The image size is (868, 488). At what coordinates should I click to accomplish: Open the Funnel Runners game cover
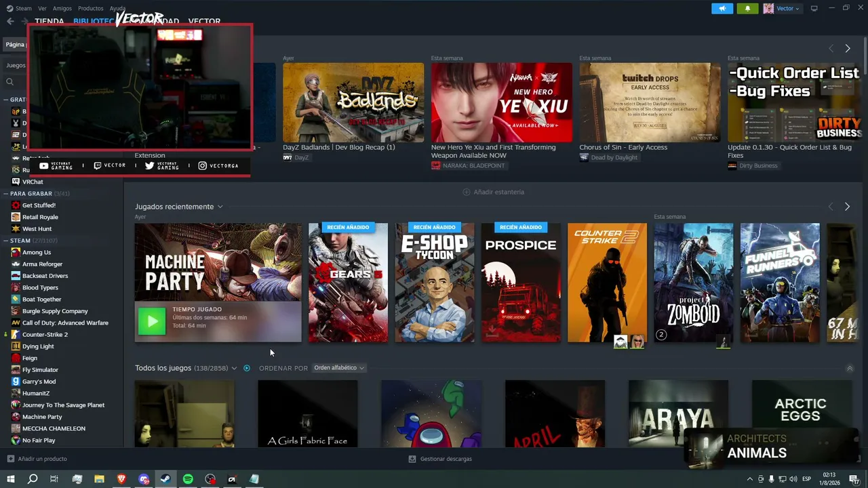(x=780, y=283)
